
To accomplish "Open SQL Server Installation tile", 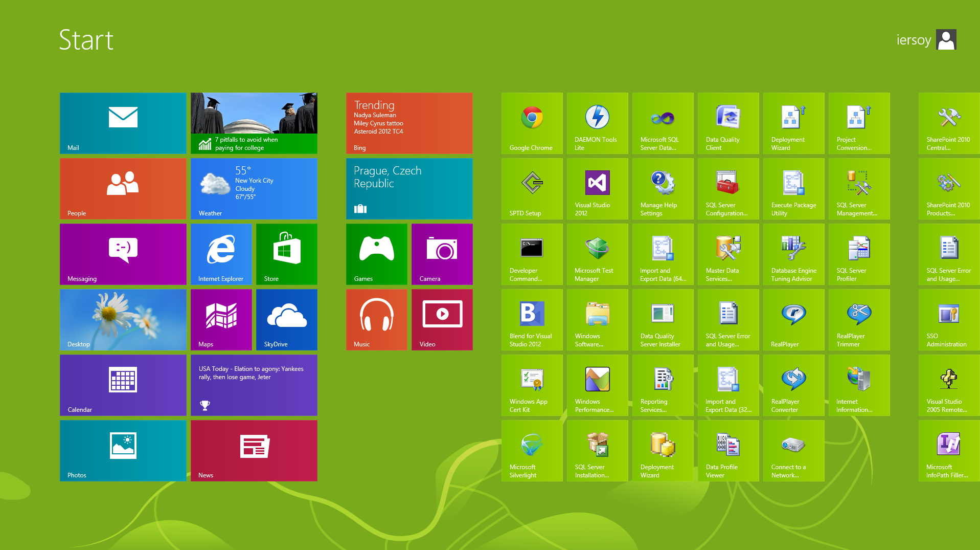I will (x=598, y=451).
